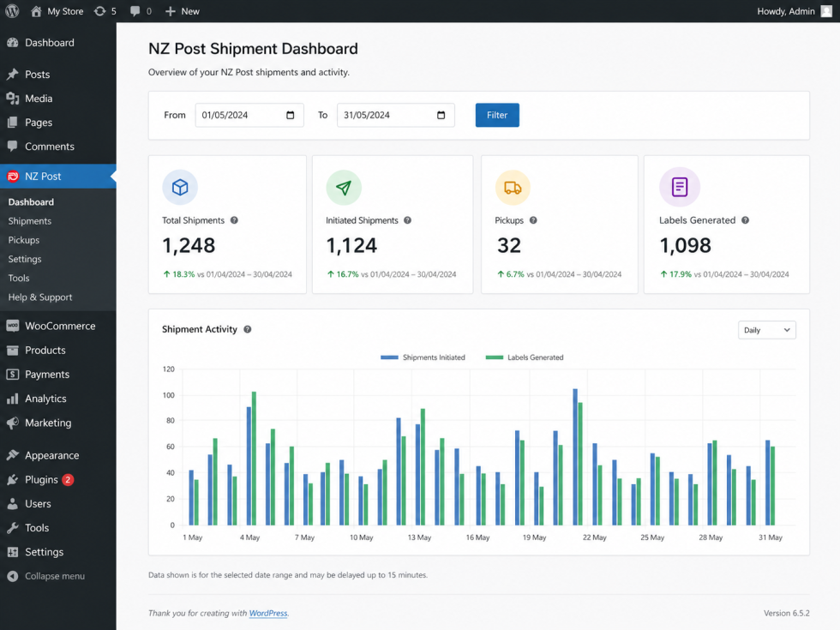
Task: Open the From date calendar picker
Action: pos(291,115)
